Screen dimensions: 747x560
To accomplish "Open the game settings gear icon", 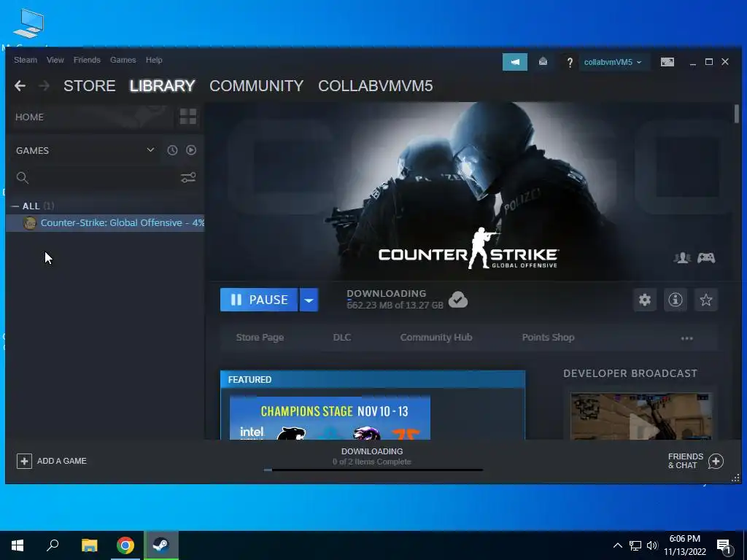I will (645, 300).
